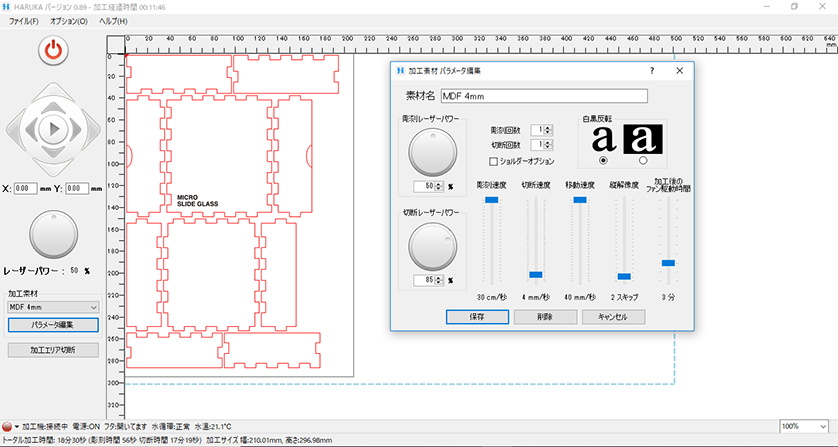Click the キャンセル cancel button
Screen dimensions: 838x447
coord(612,316)
